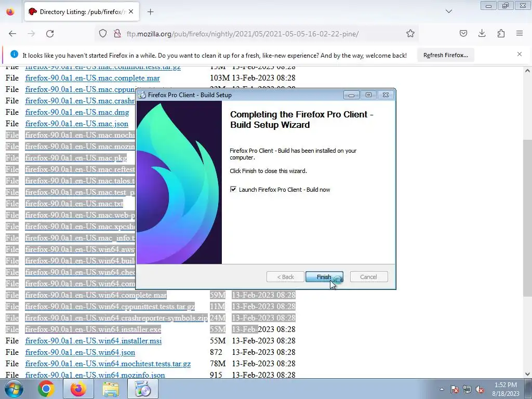Open firefox-90.0a1.en-US.win64.json link
This screenshot has height=399, width=532.
(x=80, y=353)
